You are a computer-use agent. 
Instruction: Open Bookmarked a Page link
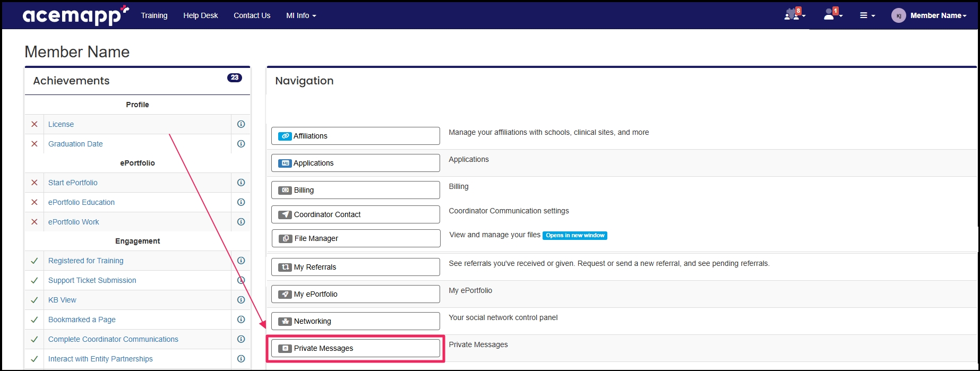point(82,320)
